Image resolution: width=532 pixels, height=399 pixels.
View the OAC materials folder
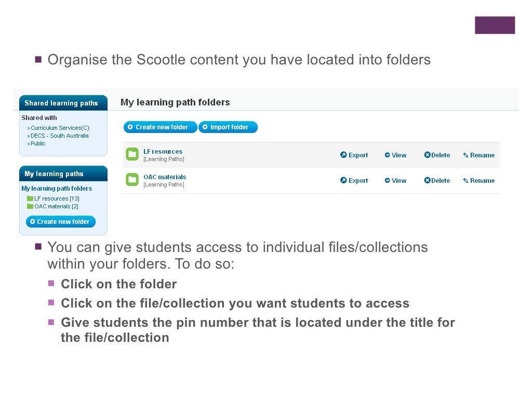[395, 181]
